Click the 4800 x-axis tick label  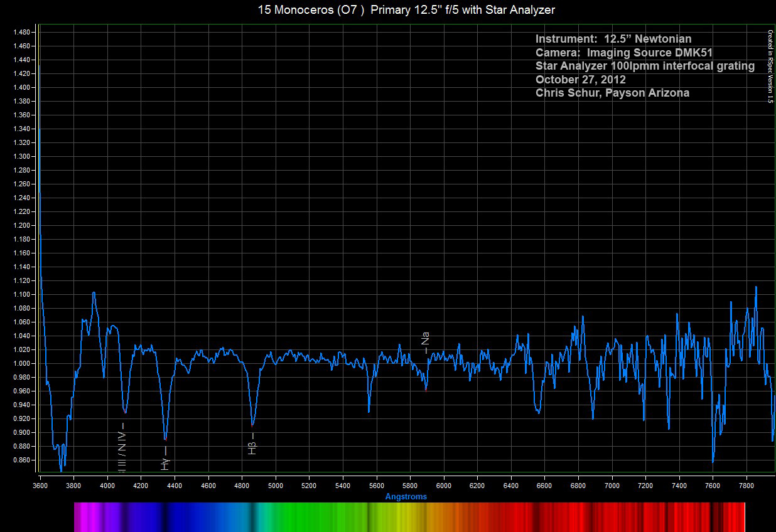point(242,485)
